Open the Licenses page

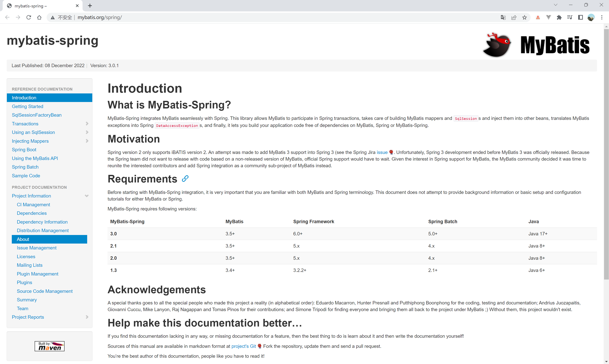26,256
